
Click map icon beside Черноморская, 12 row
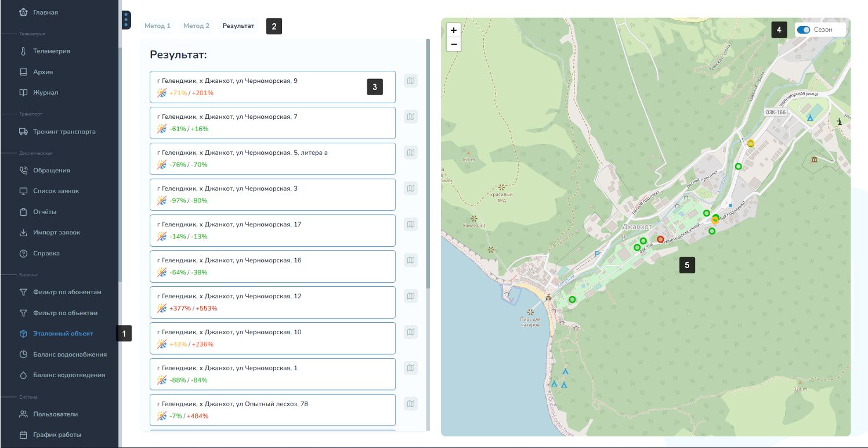[x=411, y=296]
